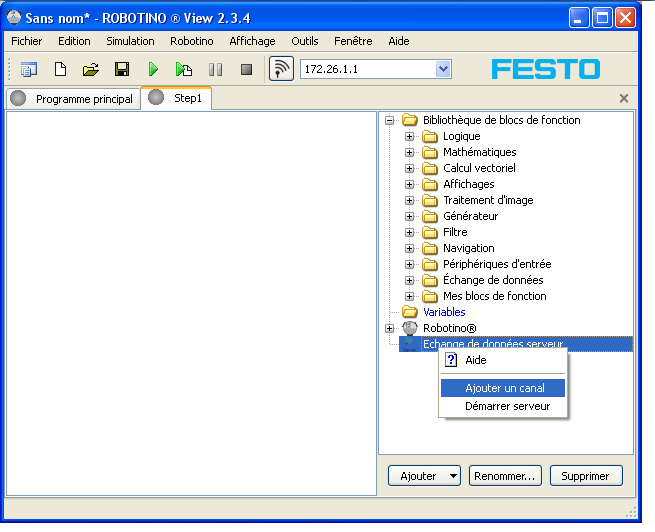Start current subprogram play-with-page icon
Viewport: 655px width, 532px height.
click(x=184, y=69)
